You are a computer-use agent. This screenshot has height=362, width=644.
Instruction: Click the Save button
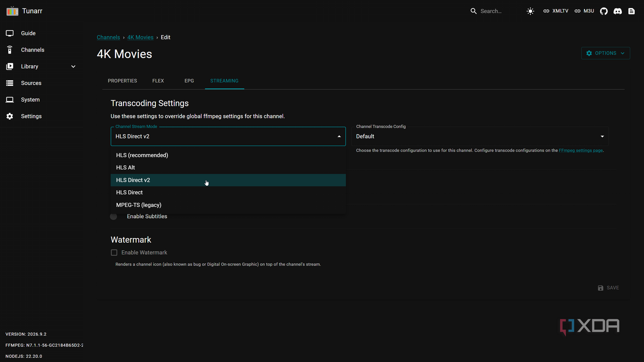(608, 288)
